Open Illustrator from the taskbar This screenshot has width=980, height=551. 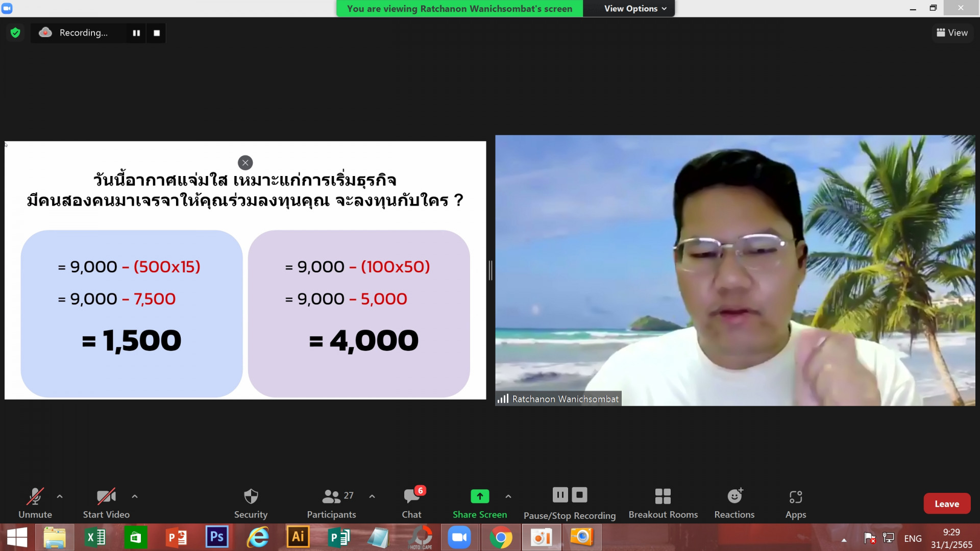pyautogui.click(x=298, y=537)
